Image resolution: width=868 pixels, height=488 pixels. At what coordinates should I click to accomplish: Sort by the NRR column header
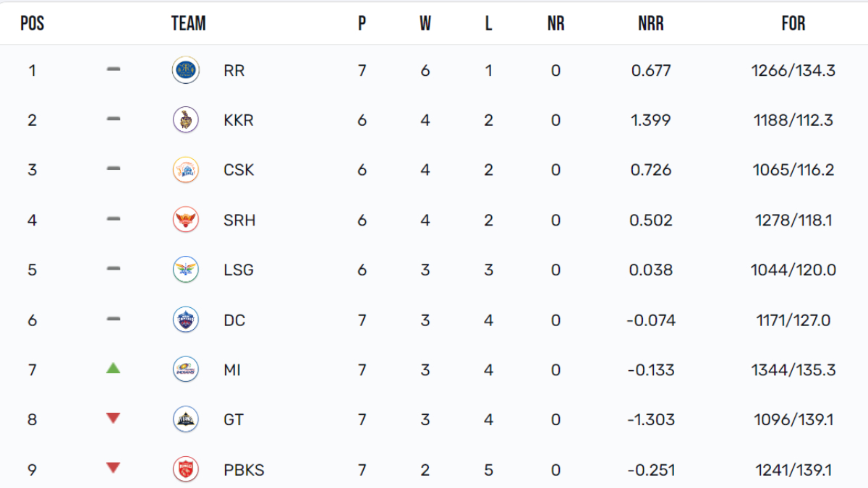(650, 24)
